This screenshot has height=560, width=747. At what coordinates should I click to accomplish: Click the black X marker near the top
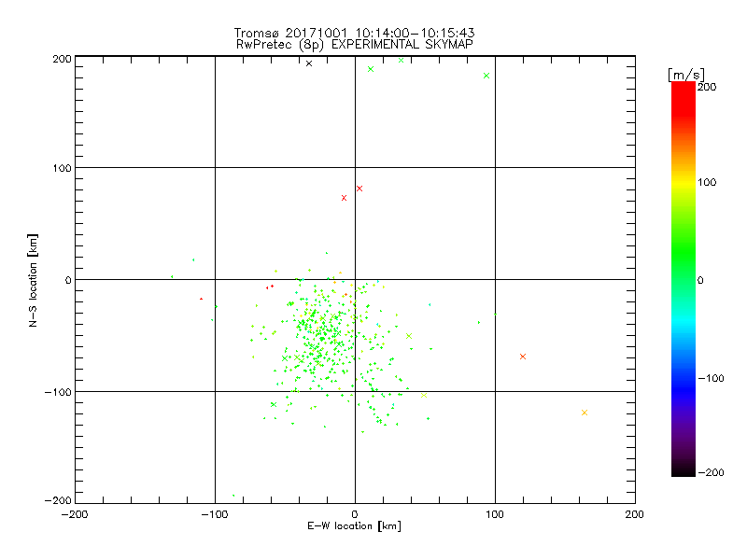click(x=309, y=63)
